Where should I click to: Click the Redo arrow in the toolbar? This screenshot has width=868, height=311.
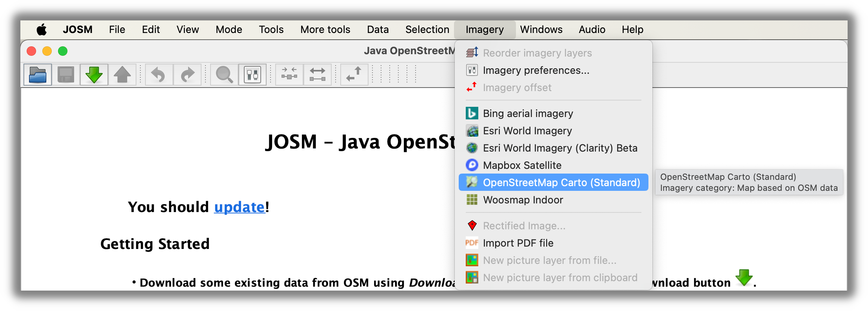(x=187, y=75)
